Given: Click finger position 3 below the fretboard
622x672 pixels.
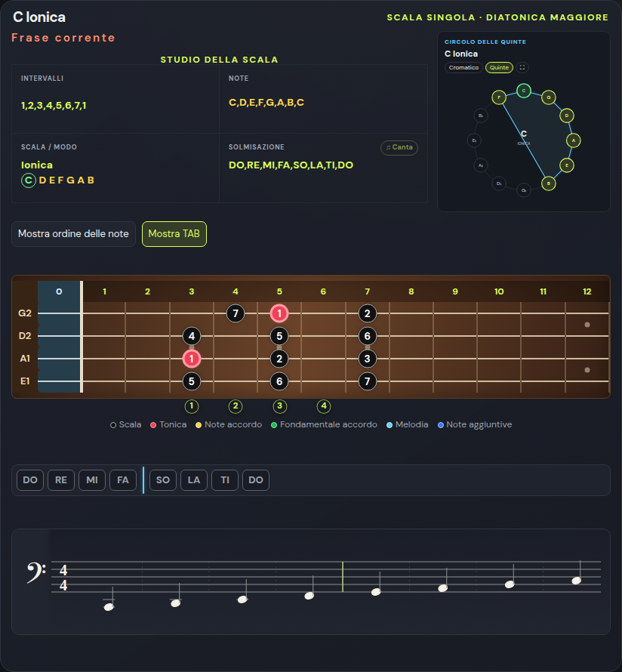Looking at the screenshot, I should 279,406.
